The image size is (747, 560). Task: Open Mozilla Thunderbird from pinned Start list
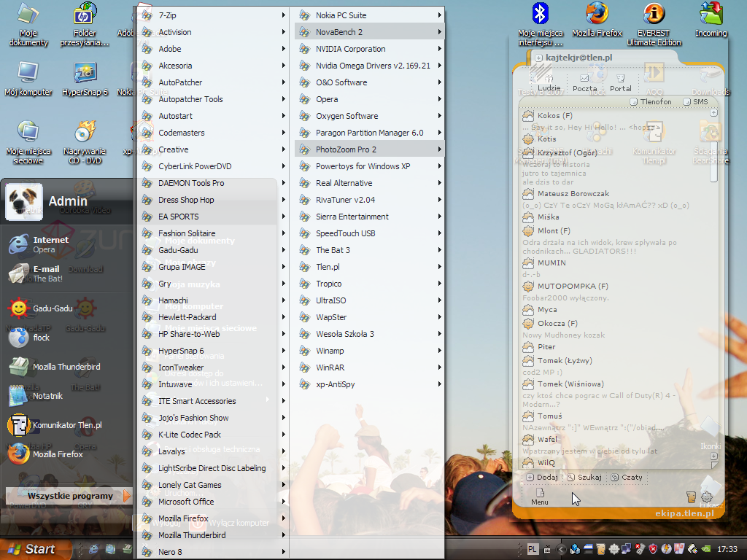[54, 367]
